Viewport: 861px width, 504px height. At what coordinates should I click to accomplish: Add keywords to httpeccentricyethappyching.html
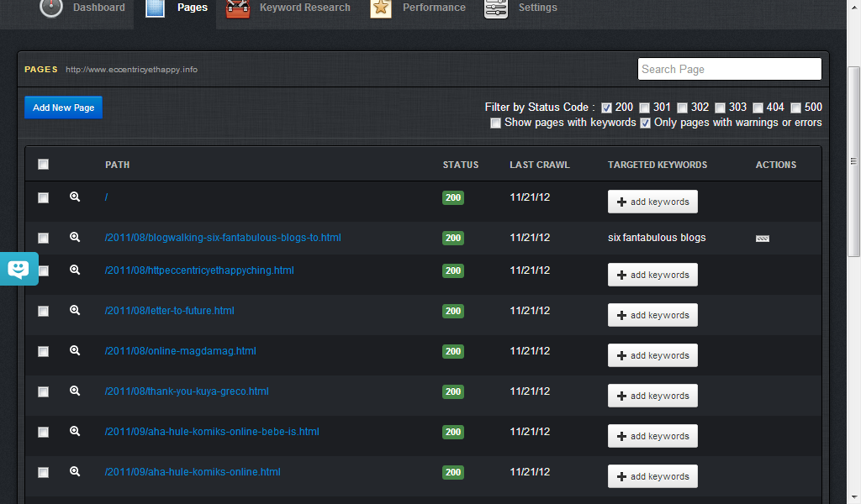[x=652, y=275]
